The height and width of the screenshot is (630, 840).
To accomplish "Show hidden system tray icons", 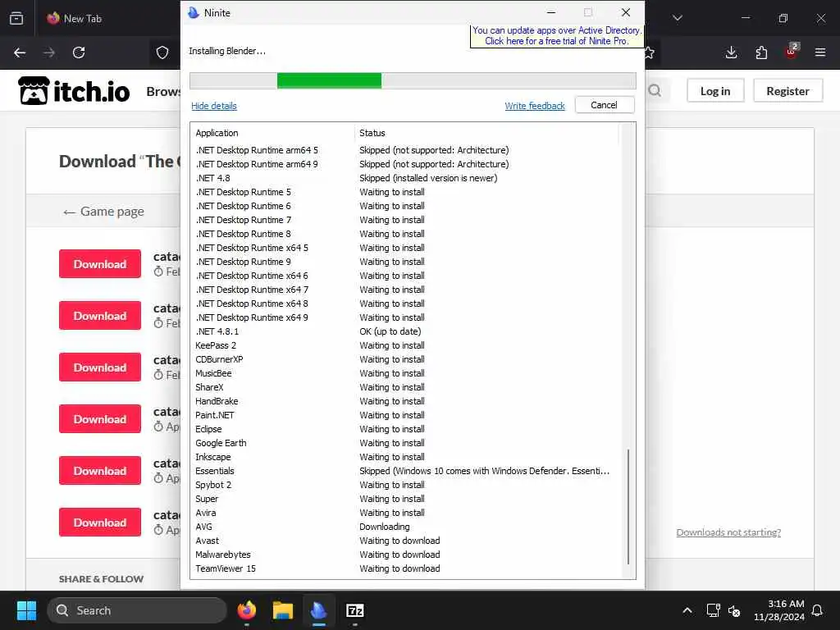I will [x=687, y=610].
